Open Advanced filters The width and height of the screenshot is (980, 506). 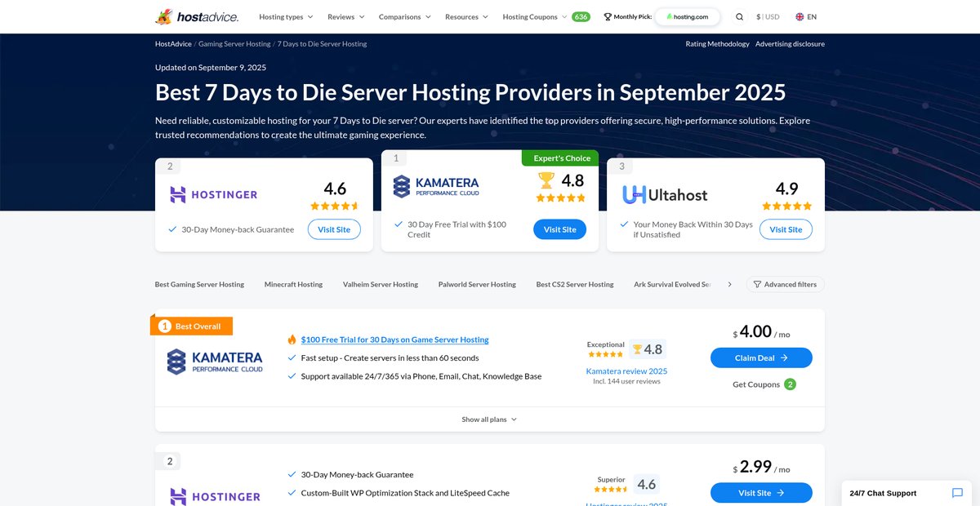(786, 284)
